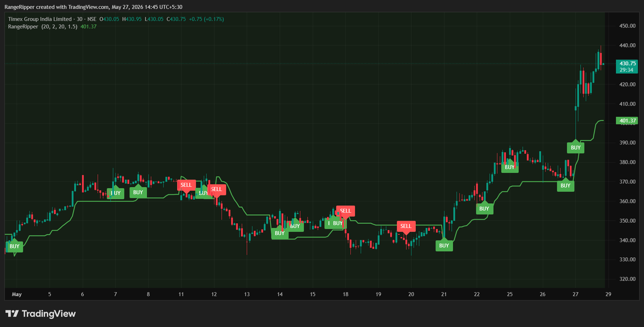Screen dimensions: 644x327
Task: Click the 320.00 price axis label
Action: (627, 279)
